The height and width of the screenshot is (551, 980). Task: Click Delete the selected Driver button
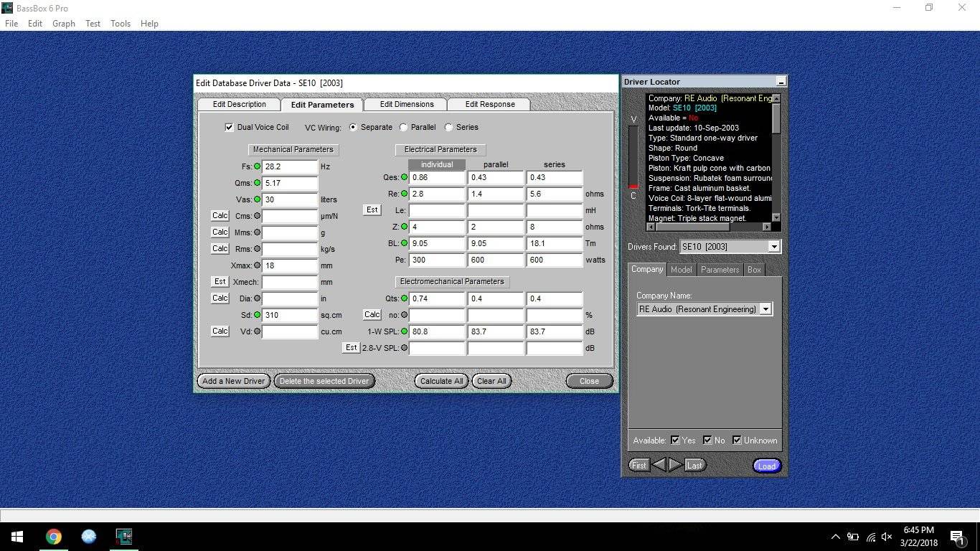(324, 381)
